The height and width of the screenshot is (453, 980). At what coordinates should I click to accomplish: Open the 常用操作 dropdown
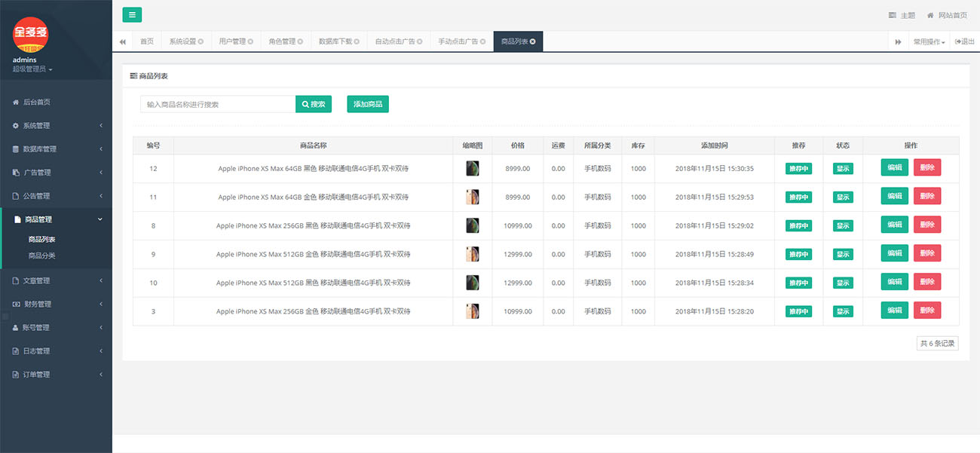coord(929,41)
